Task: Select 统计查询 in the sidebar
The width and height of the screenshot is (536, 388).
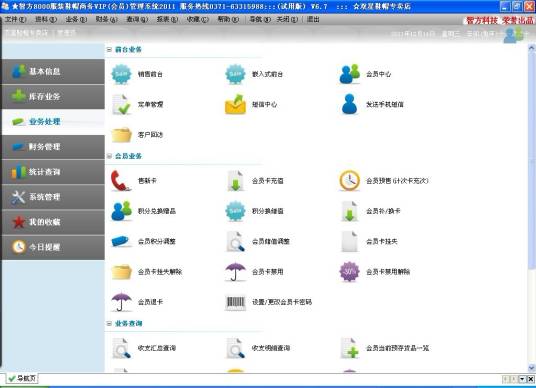Action: click(x=53, y=172)
